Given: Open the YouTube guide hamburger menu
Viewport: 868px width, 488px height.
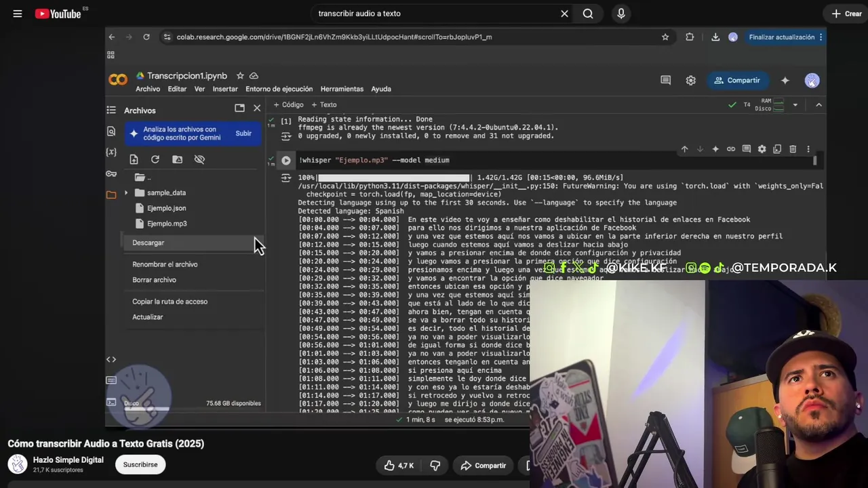Looking at the screenshot, I should pos(18,14).
